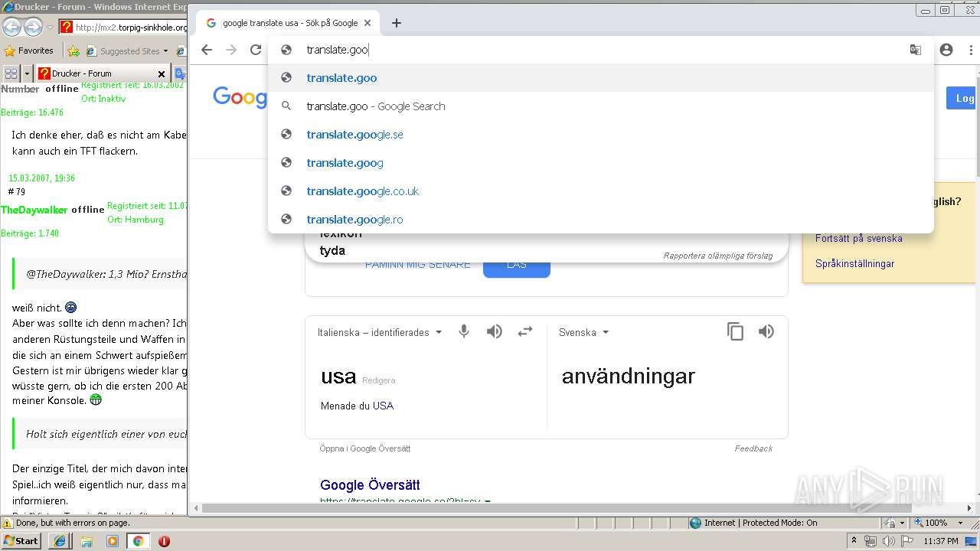
Task: Listen to the source text speaker icon
Action: [495, 331]
